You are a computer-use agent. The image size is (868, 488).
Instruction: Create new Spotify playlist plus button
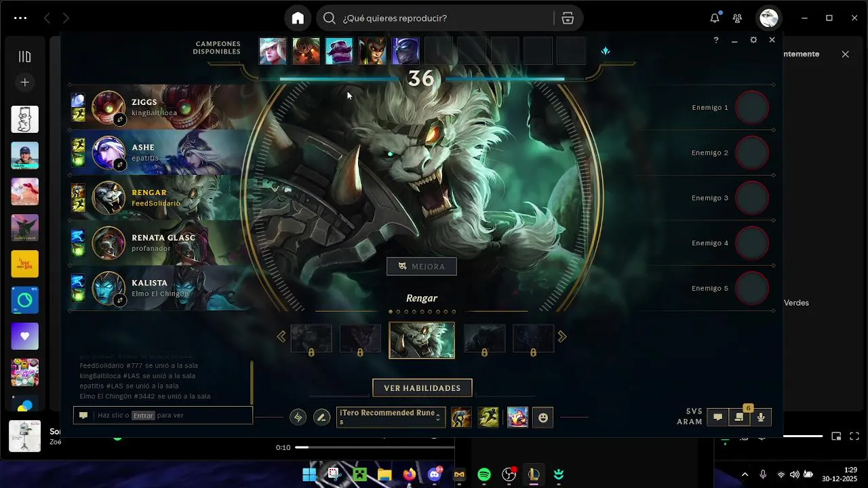pos(24,82)
